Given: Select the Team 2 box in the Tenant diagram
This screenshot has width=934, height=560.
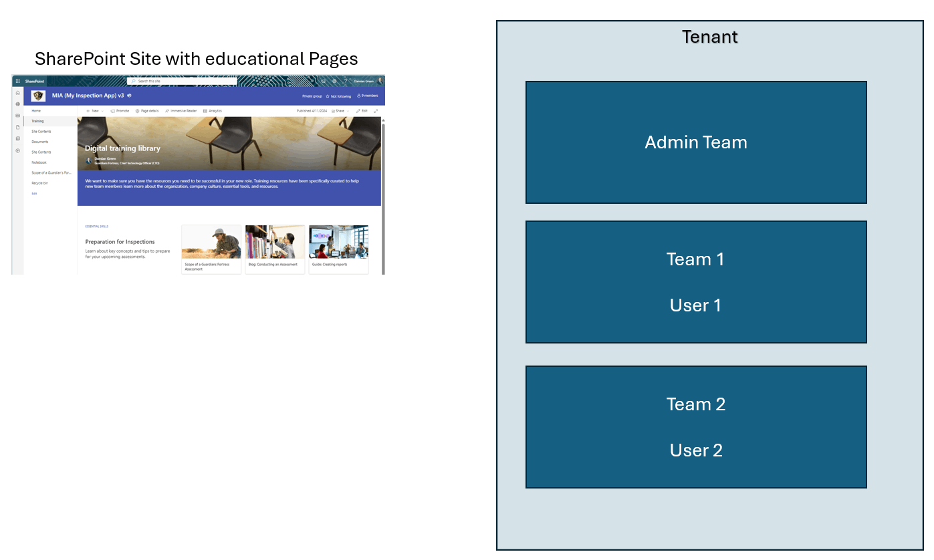Looking at the screenshot, I should 696,427.
